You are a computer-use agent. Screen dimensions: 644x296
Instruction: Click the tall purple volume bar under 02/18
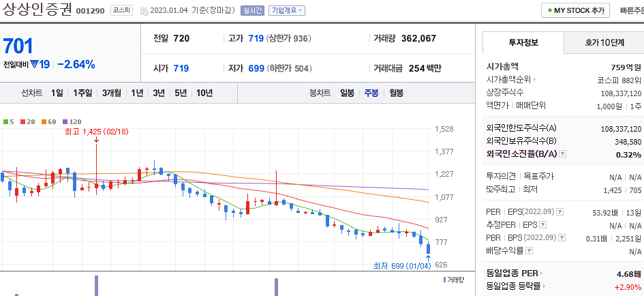pos(97,285)
